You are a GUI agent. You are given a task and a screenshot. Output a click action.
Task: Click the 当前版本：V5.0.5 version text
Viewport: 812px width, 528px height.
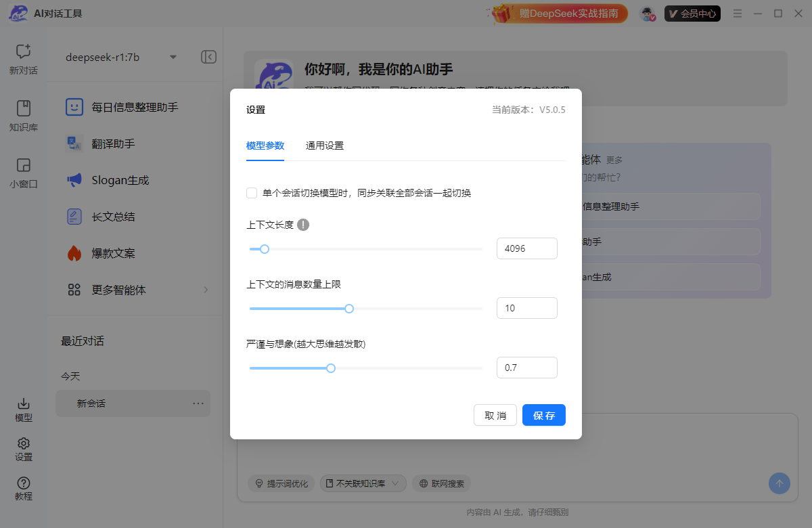pos(528,110)
